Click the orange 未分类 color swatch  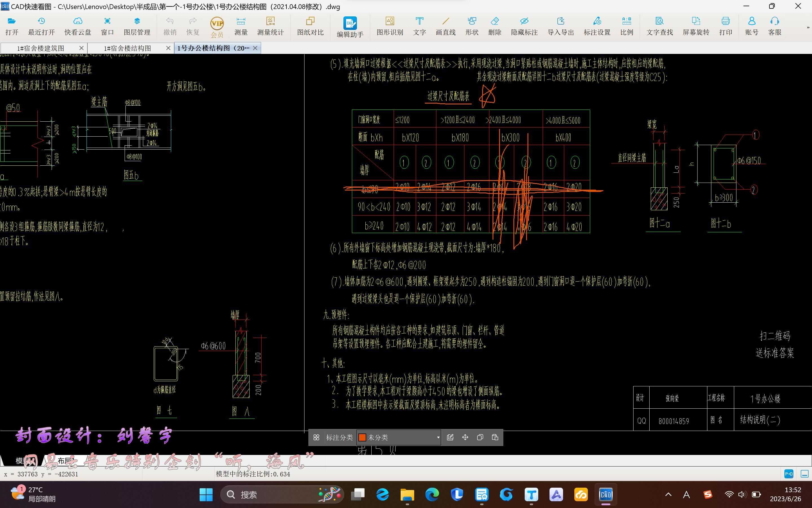(x=362, y=437)
